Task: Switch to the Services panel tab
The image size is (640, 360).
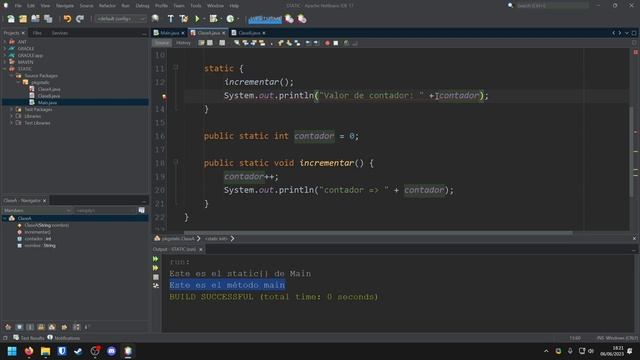Action: 60,33
